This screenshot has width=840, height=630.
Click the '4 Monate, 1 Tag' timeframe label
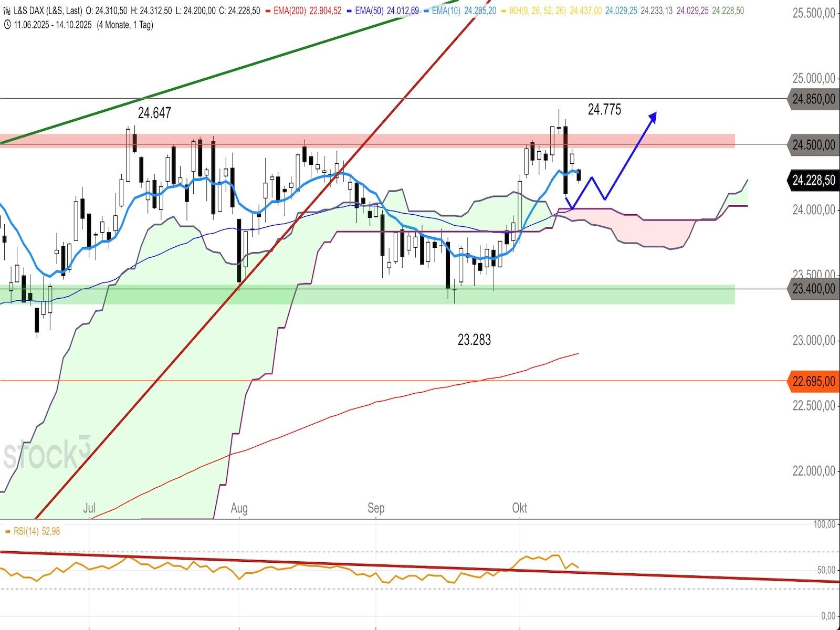(125, 25)
